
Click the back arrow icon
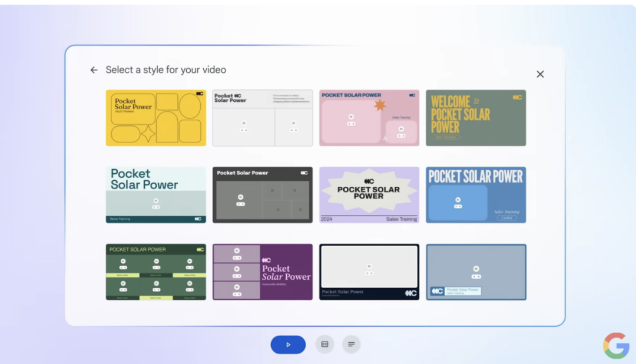click(x=94, y=70)
